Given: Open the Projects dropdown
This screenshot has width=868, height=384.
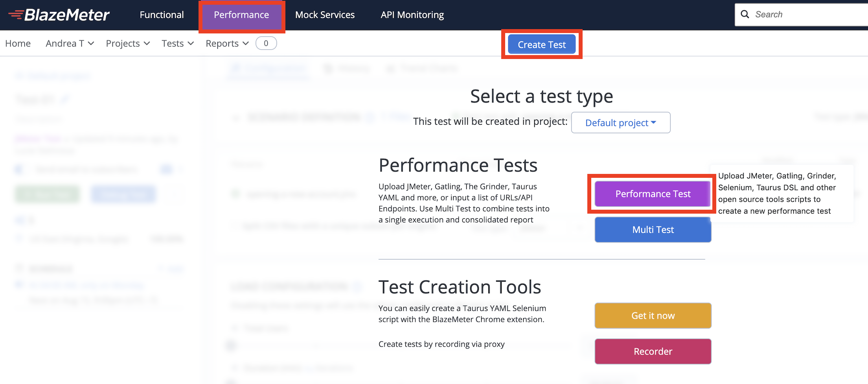Looking at the screenshot, I should point(128,43).
